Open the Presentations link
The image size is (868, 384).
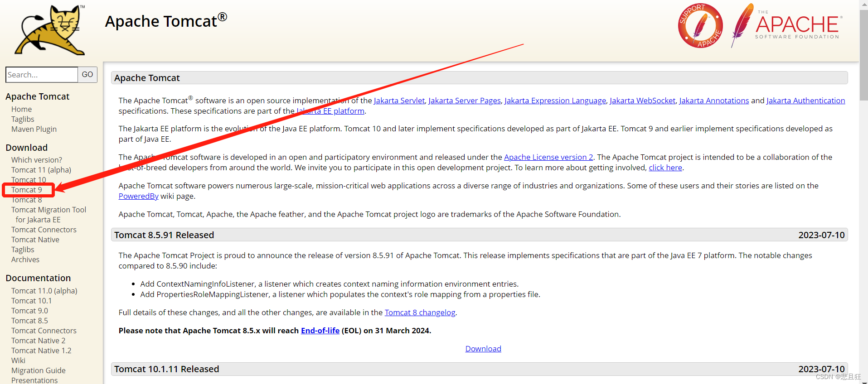(34, 380)
